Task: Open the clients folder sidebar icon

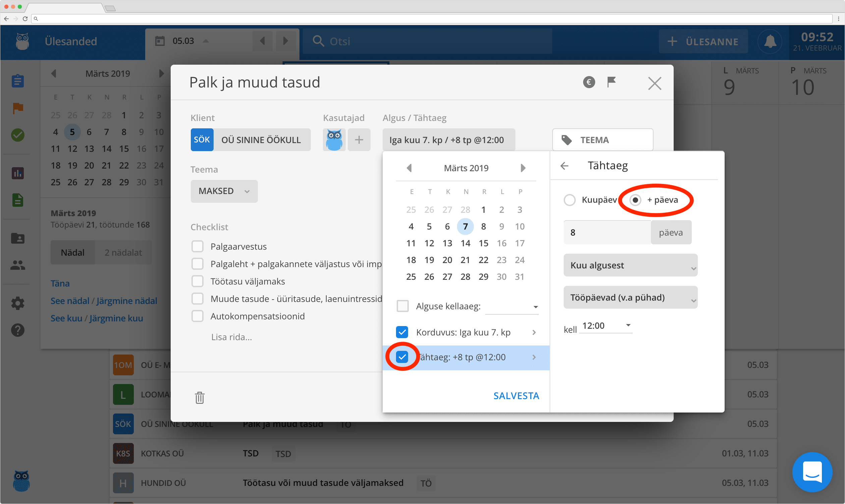Action: tap(18, 238)
